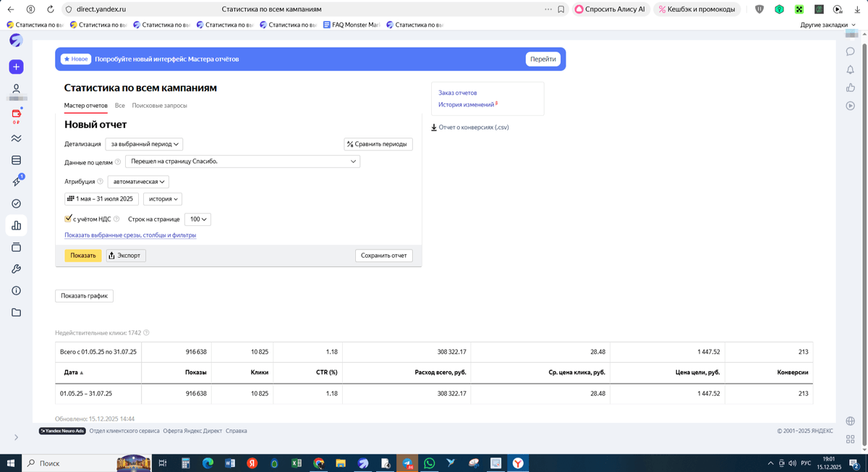Open the notifications bell icon
The height and width of the screenshot is (472, 868).
pyautogui.click(x=850, y=69)
